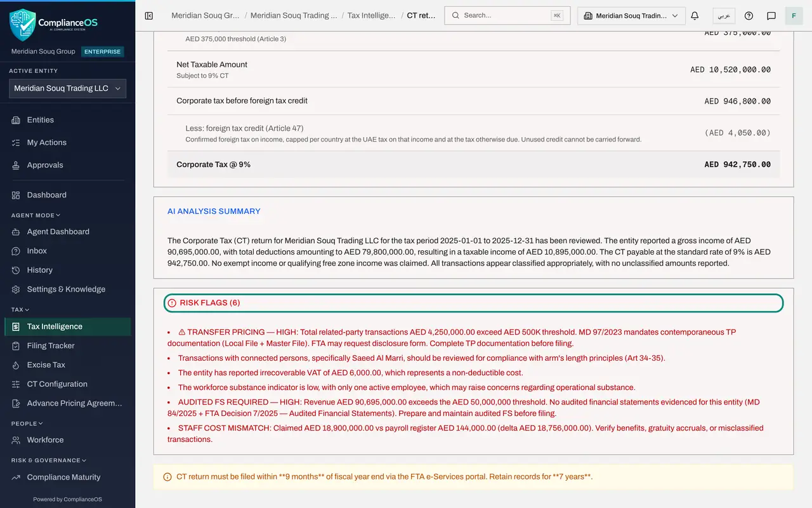This screenshot has height=508, width=812.
Task: Open the History page
Action: [67, 270]
